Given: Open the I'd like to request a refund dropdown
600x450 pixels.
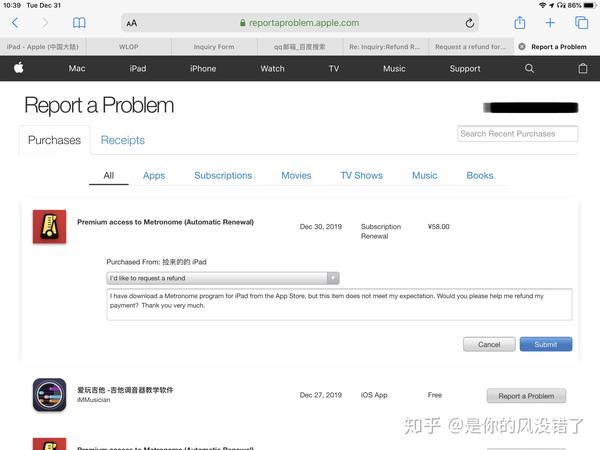Looking at the screenshot, I should click(x=223, y=278).
